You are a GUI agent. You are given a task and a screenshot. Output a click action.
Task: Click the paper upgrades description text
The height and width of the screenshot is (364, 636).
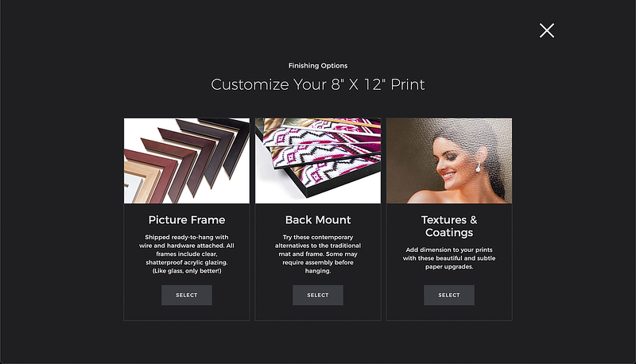click(449, 258)
